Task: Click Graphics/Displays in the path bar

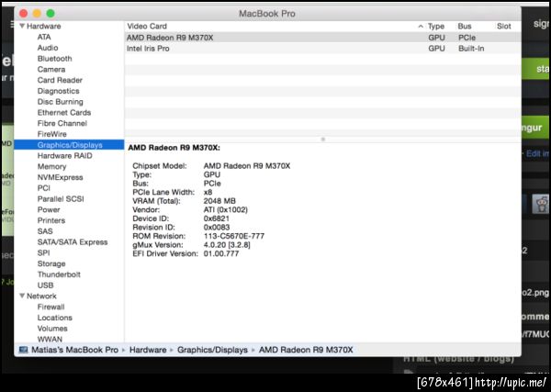Action: (212, 350)
